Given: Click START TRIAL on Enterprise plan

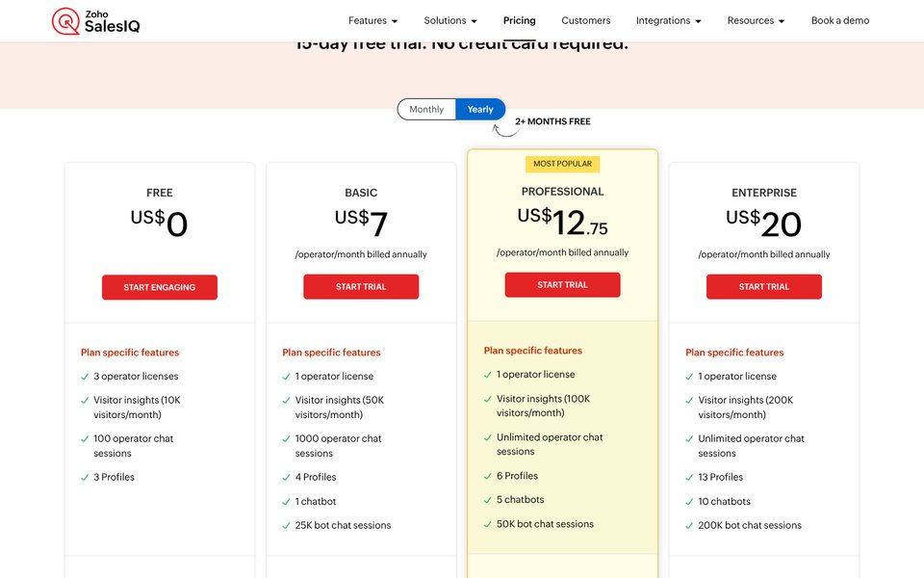Looking at the screenshot, I should click(764, 287).
